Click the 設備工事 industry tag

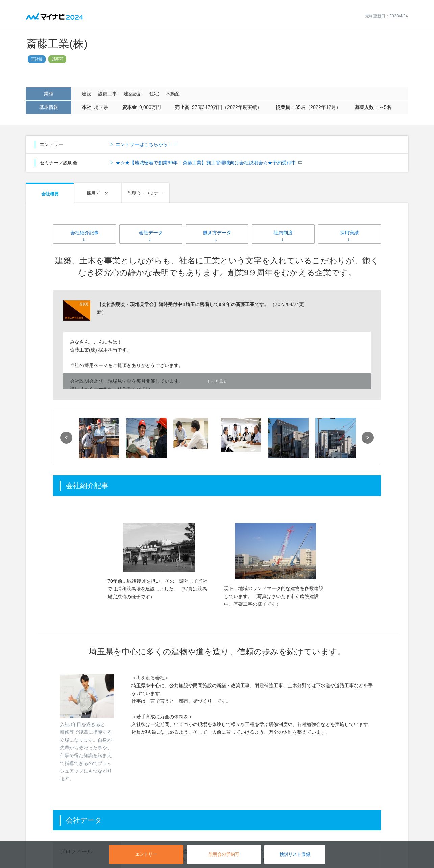(107, 94)
